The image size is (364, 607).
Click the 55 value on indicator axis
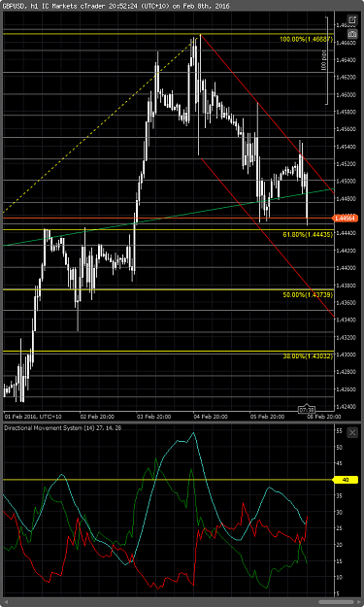click(339, 430)
